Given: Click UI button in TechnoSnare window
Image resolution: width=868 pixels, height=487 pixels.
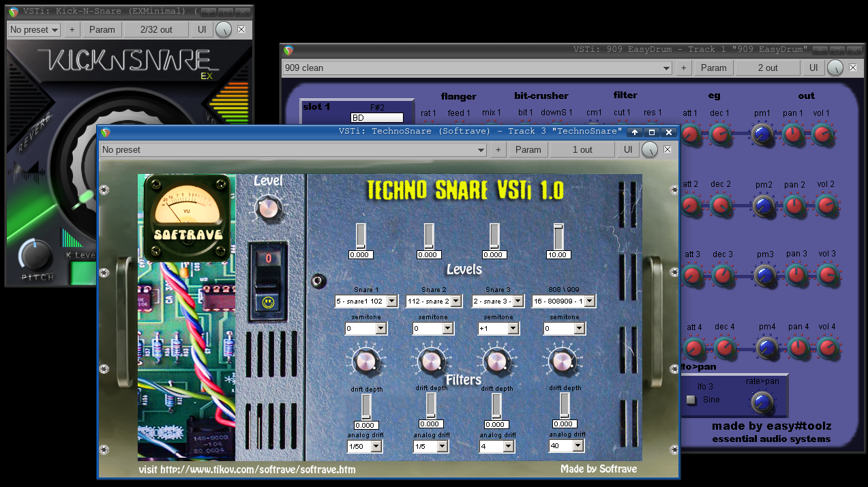Looking at the screenshot, I should pyautogui.click(x=628, y=149).
